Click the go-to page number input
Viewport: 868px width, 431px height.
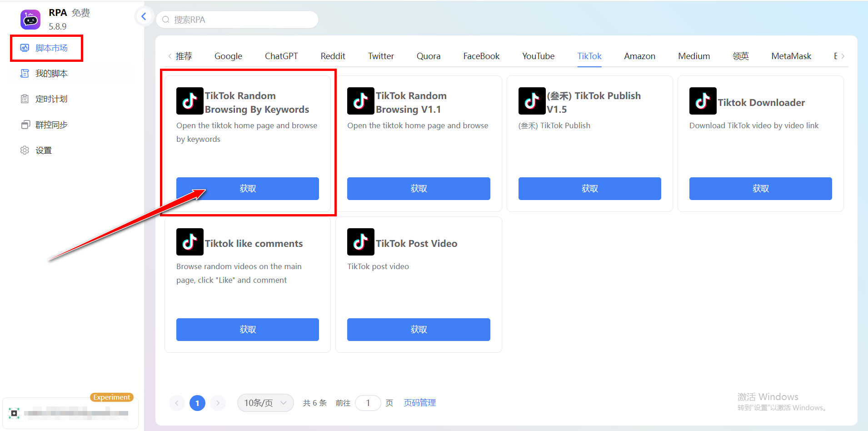click(x=368, y=403)
